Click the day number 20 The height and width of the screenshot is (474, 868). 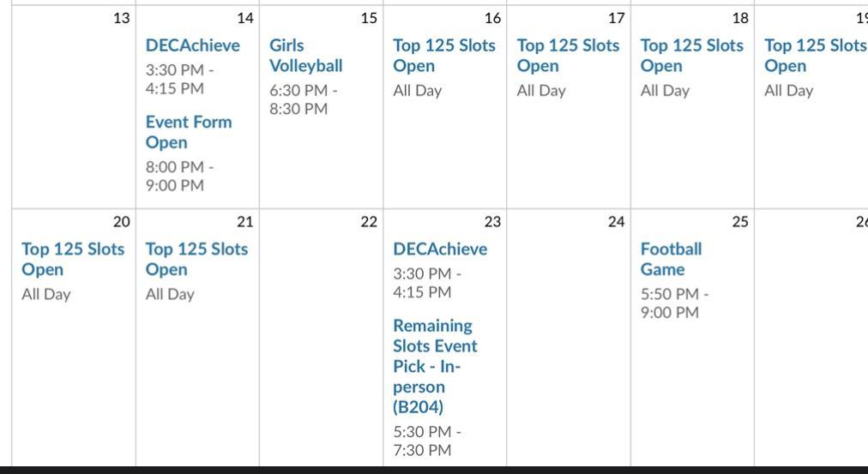coord(122,222)
